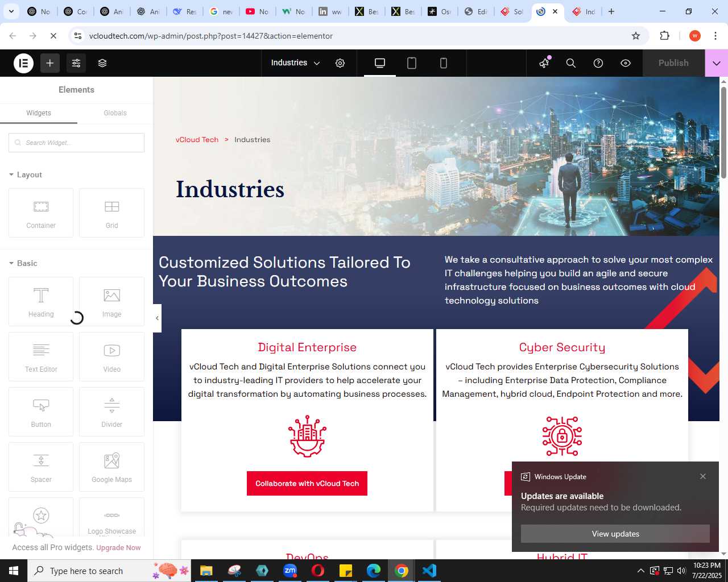Select the Image widget
Viewport: 728px width, 582px height.
click(111, 301)
